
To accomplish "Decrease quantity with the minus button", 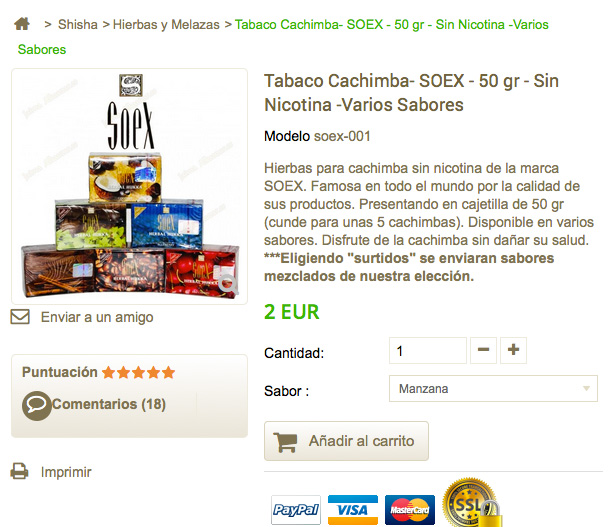I will coord(483,350).
